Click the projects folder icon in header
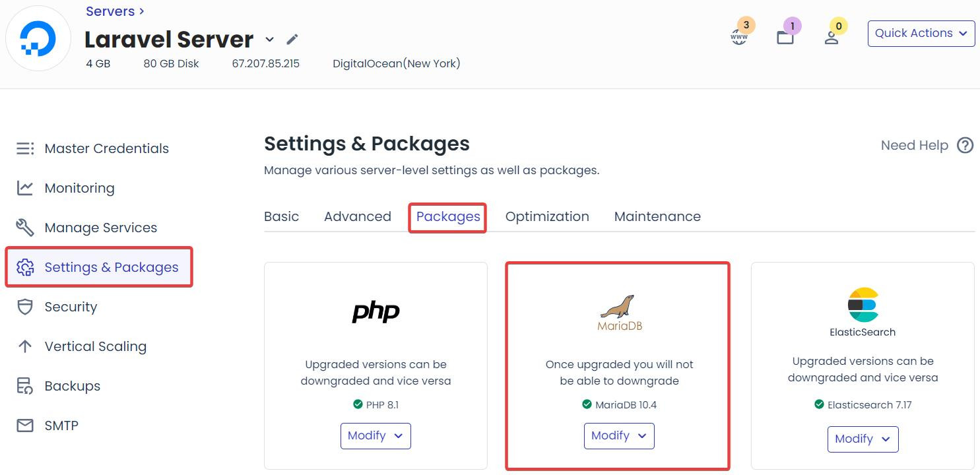The image size is (980, 475). point(785,38)
